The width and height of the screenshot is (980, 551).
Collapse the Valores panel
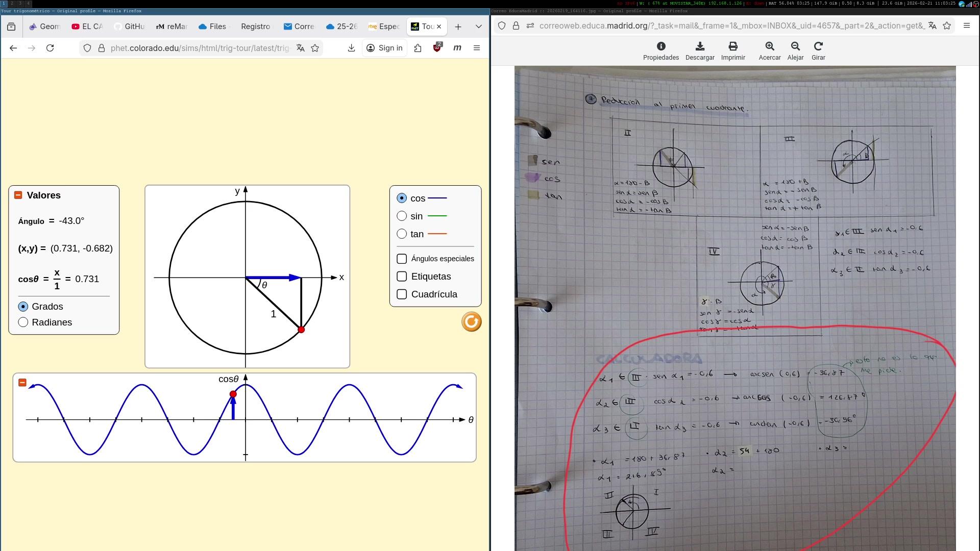tap(18, 195)
